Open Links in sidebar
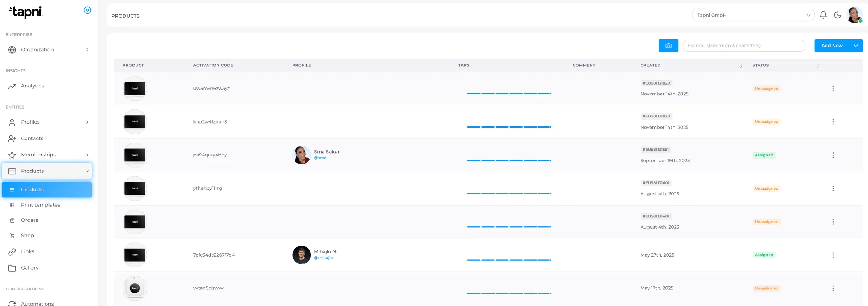The width and height of the screenshot is (868, 306). 47,251
